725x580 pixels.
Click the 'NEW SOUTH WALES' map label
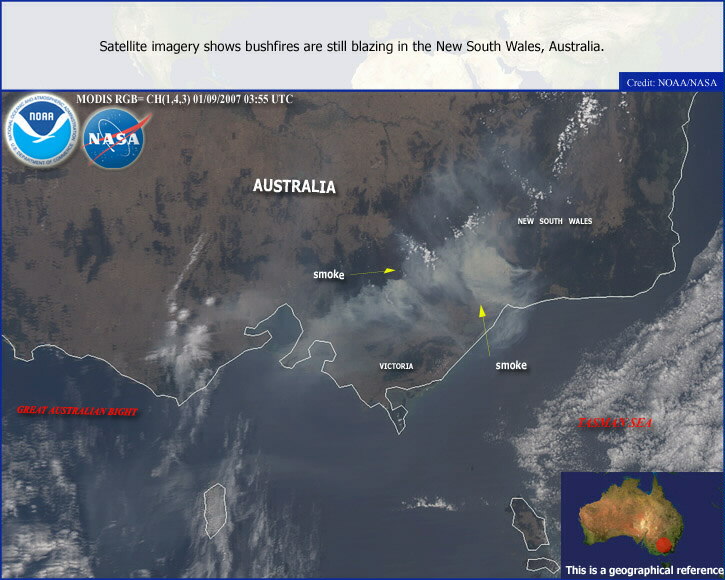pyautogui.click(x=554, y=221)
